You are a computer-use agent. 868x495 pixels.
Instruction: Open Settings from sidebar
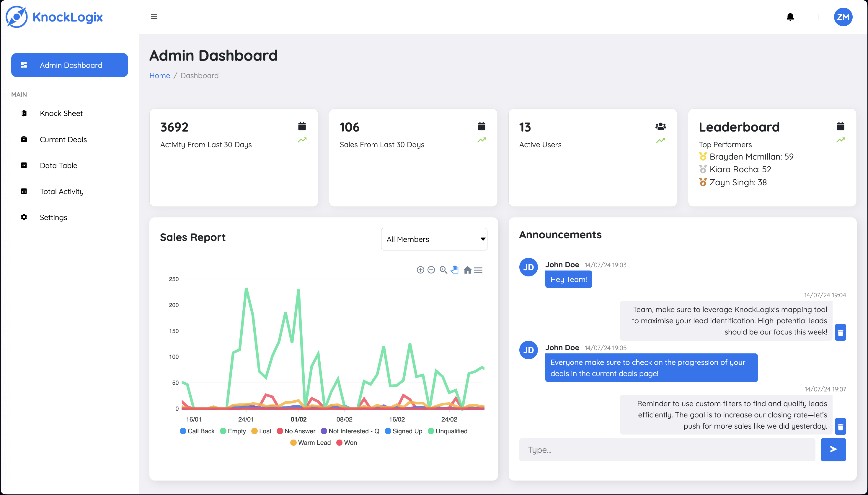pyautogui.click(x=53, y=217)
